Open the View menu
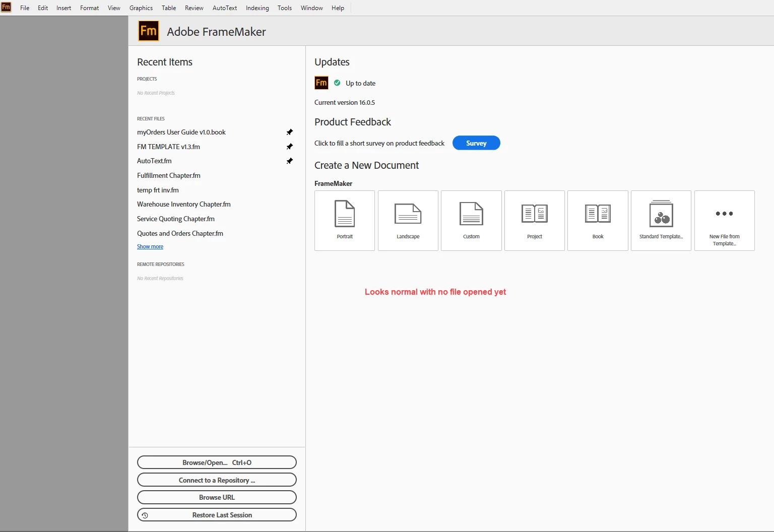Image resolution: width=774 pixels, height=532 pixels. (114, 8)
